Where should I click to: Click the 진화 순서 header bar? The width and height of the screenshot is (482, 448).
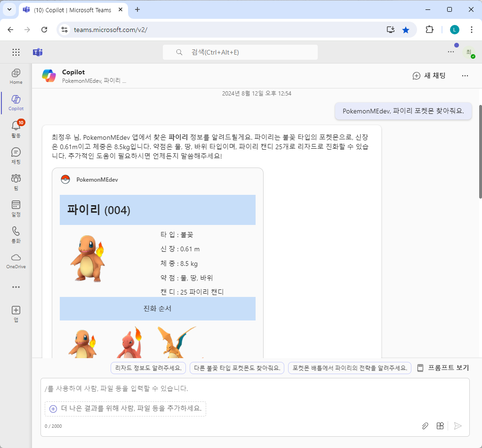(x=158, y=309)
